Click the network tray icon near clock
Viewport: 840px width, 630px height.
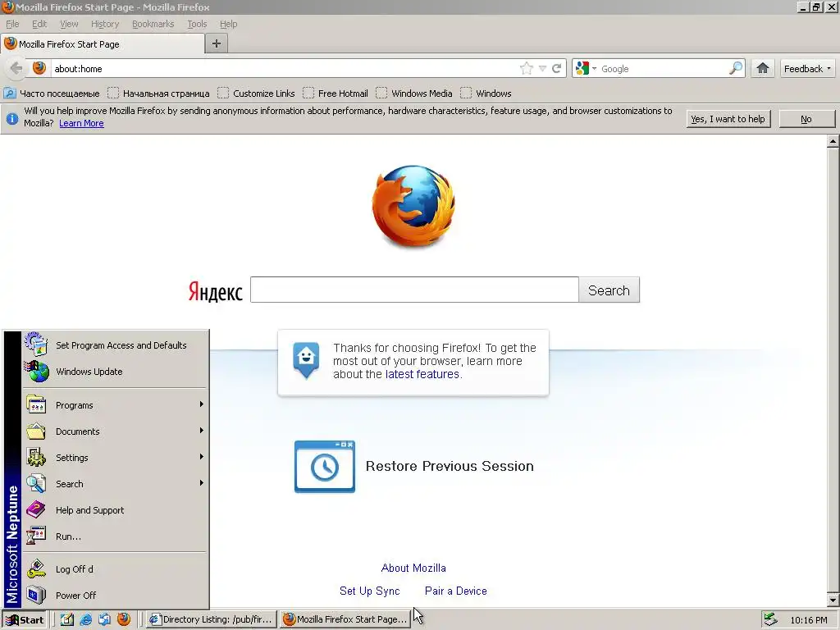[x=771, y=620]
